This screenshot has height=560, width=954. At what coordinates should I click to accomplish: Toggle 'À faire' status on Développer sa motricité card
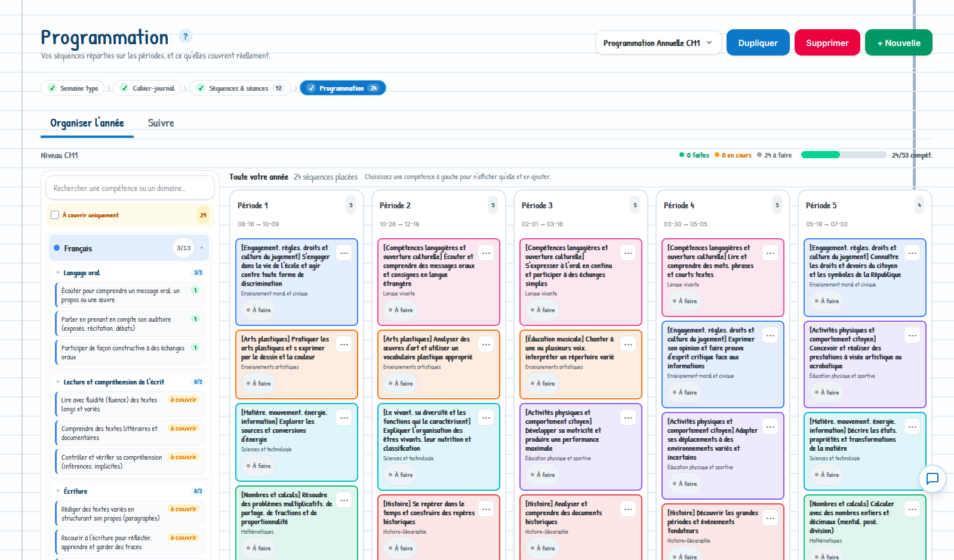[543, 475]
